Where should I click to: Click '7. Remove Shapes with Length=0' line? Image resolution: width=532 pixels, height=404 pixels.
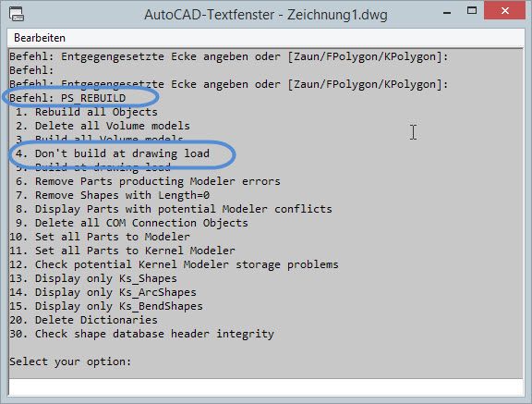pos(113,195)
